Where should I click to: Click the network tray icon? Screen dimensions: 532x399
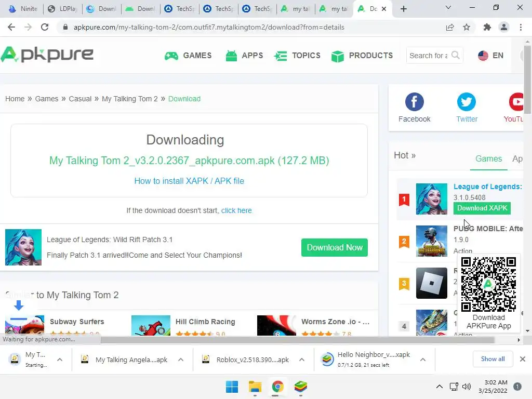(454, 387)
